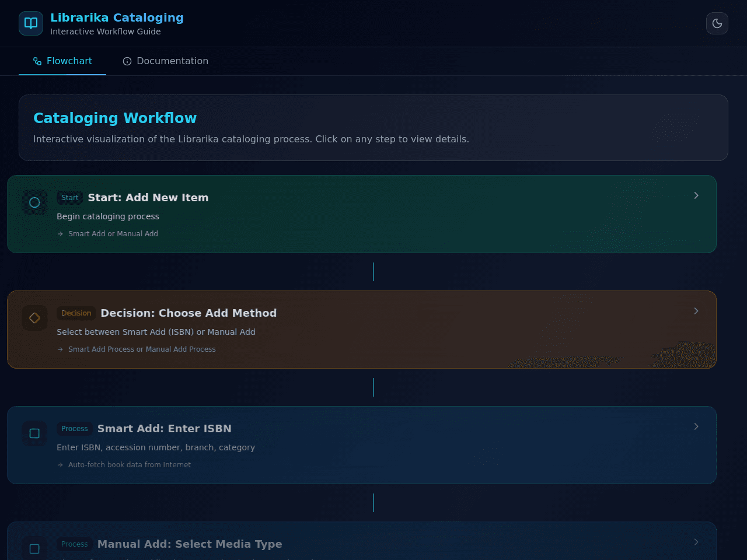
Task: Click 'Smart Add or Manual Add' next-step text
Action: point(113,234)
